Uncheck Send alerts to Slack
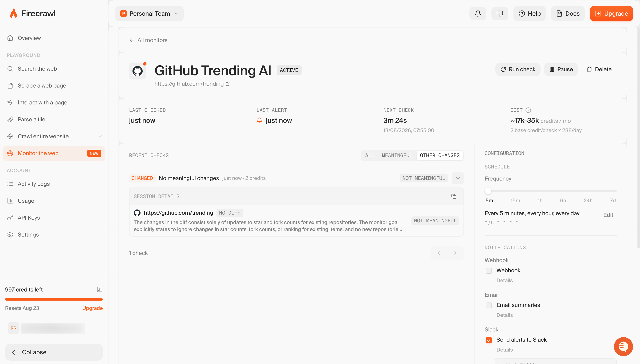The width and height of the screenshot is (640, 364). [x=489, y=340]
